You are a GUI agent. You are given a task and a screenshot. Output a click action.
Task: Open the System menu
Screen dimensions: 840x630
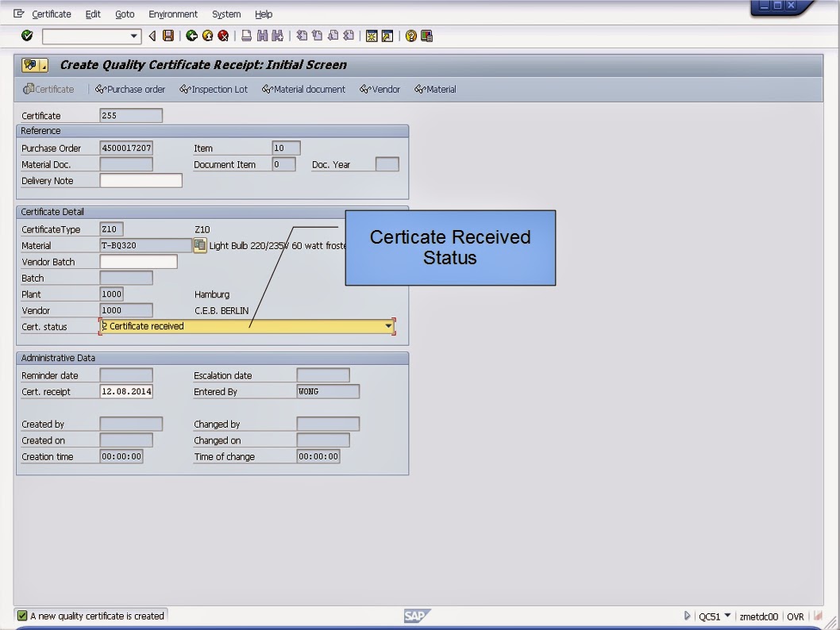[x=226, y=14]
